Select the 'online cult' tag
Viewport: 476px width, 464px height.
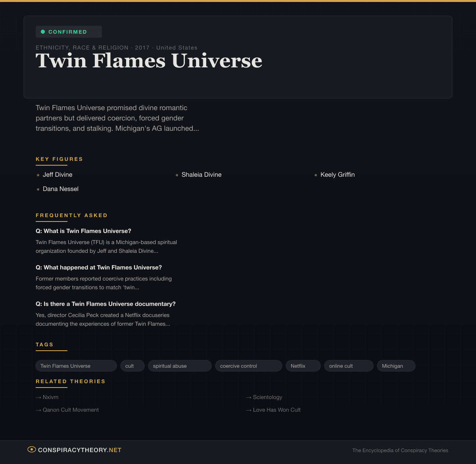pyautogui.click(x=348, y=366)
